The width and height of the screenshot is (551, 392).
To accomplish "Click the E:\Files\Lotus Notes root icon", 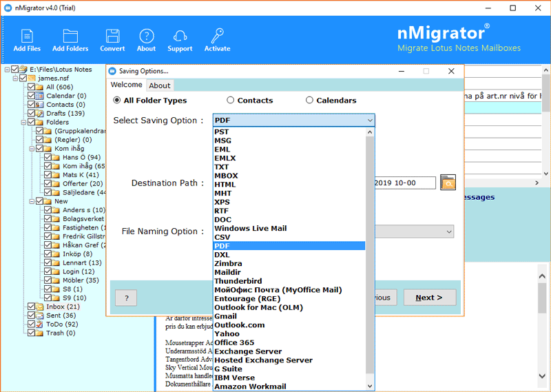I will pos(23,70).
